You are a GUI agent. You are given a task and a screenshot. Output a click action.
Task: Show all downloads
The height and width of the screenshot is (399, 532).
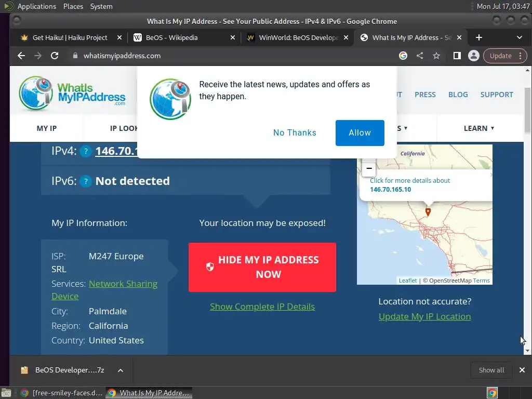click(x=491, y=370)
